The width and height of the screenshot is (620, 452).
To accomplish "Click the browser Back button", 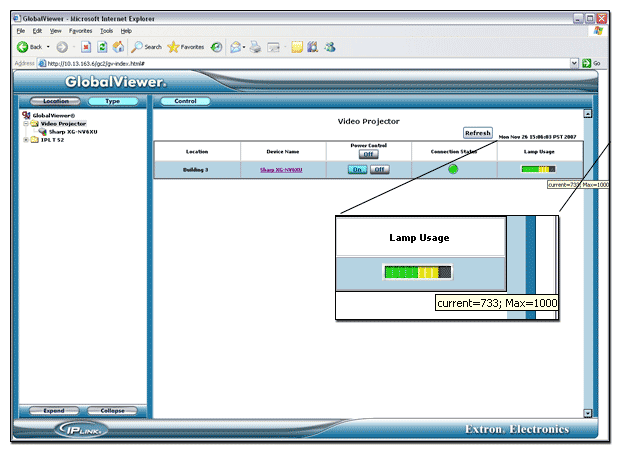I will coord(29,47).
